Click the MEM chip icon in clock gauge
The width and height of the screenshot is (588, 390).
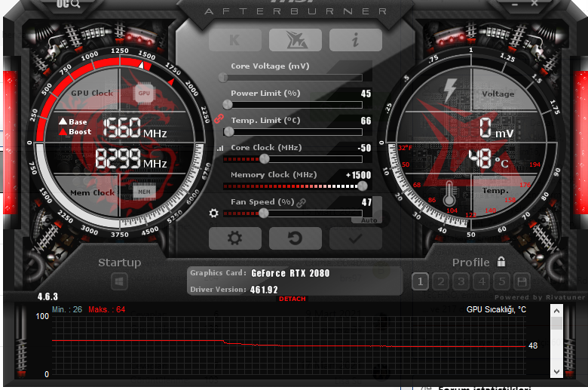point(144,192)
